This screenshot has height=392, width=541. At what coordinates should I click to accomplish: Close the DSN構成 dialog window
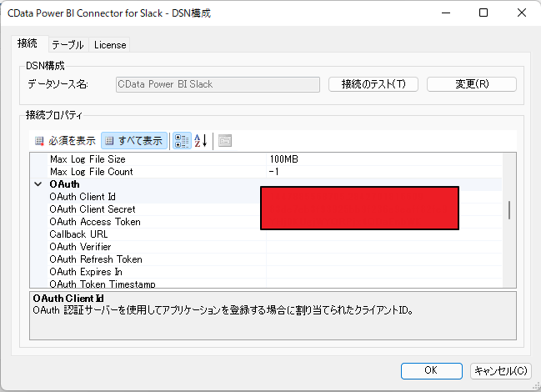tap(522, 13)
